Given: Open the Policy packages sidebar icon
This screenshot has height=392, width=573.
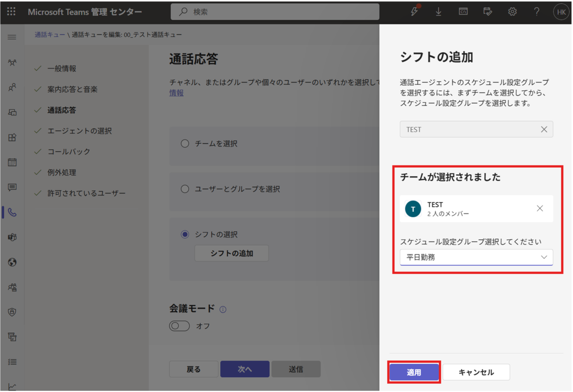Looking at the screenshot, I should (x=12, y=337).
